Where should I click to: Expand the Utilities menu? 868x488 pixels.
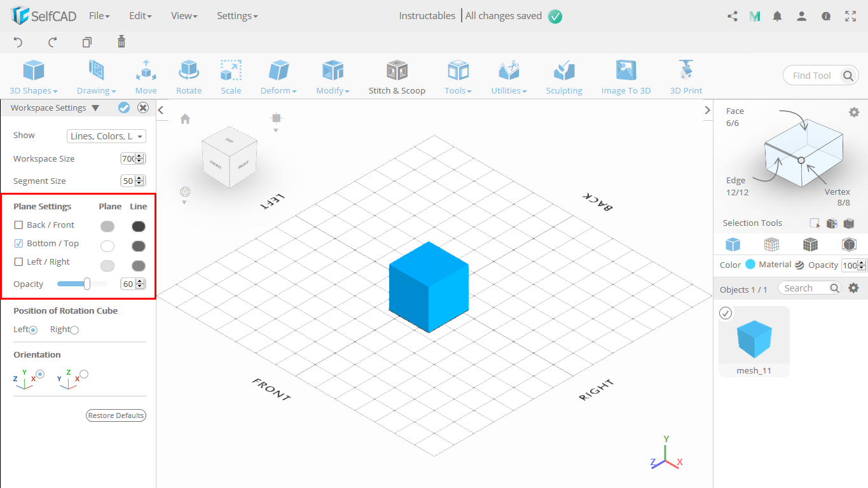(x=509, y=77)
